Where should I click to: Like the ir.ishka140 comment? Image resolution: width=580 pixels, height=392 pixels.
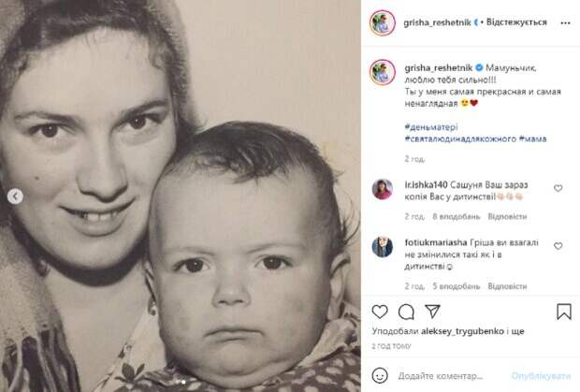558,188
